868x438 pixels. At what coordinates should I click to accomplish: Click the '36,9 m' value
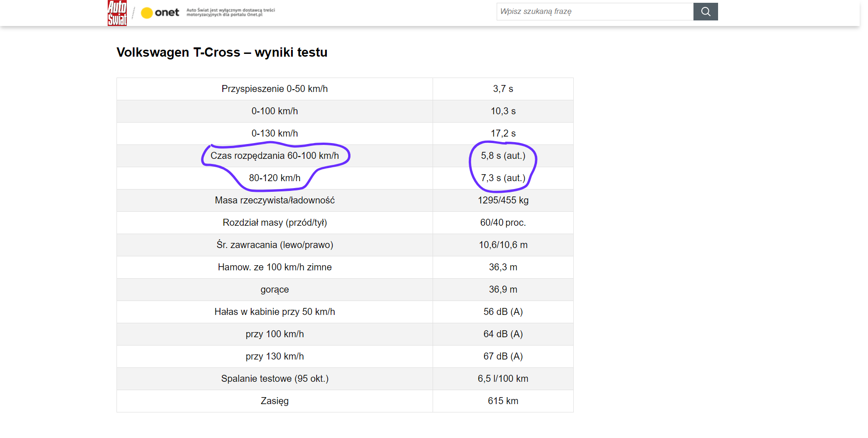[503, 289]
